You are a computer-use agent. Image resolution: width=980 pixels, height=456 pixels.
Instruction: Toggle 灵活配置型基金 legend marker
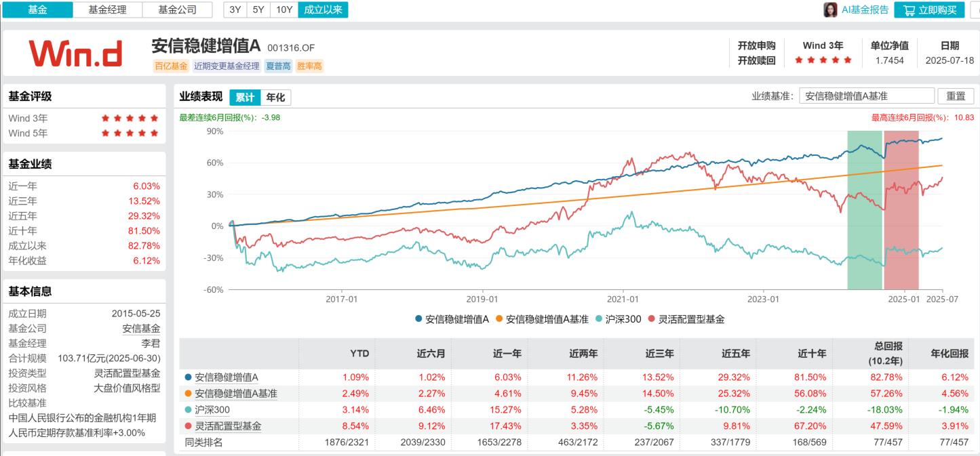652,319
